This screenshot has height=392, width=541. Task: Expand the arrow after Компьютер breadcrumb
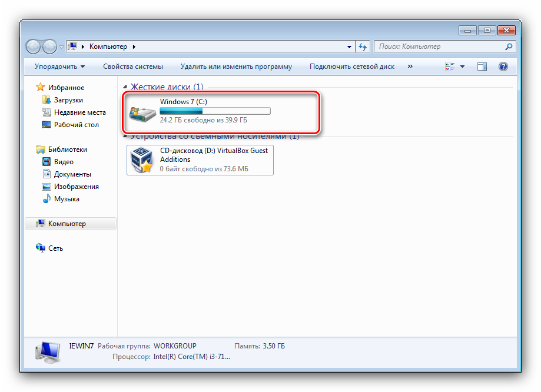coord(134,46)
